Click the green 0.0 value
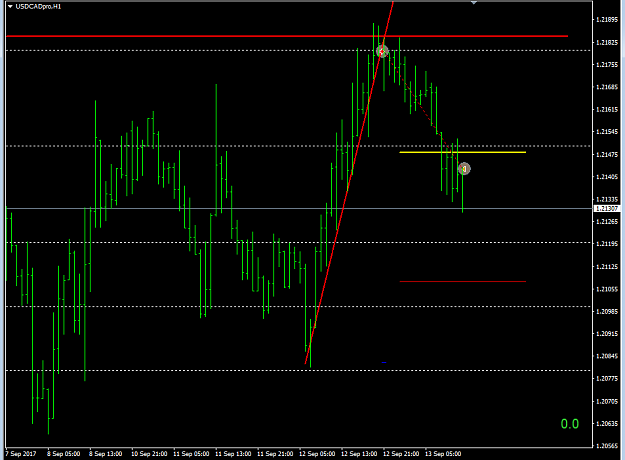625x460 pixels. (570, 424)
